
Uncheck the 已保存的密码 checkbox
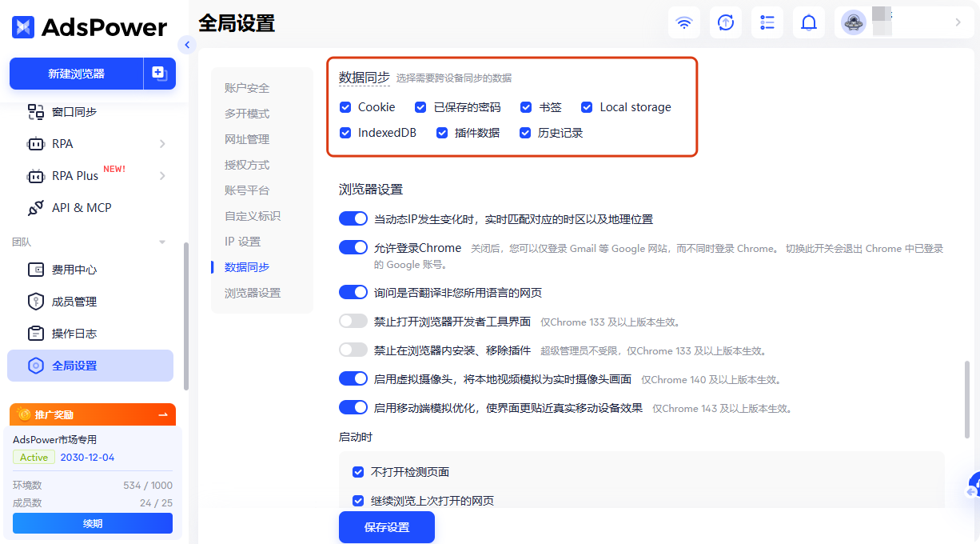pos(420,107)
